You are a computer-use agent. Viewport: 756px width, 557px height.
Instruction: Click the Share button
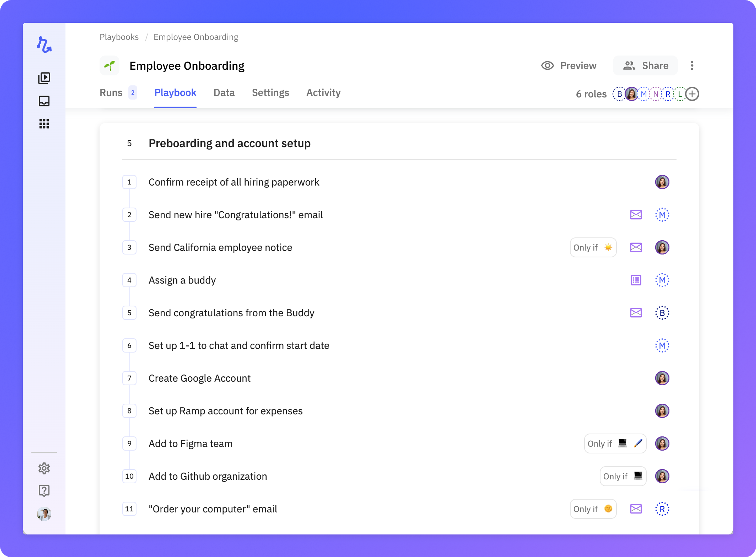click(x=645, y=66)
